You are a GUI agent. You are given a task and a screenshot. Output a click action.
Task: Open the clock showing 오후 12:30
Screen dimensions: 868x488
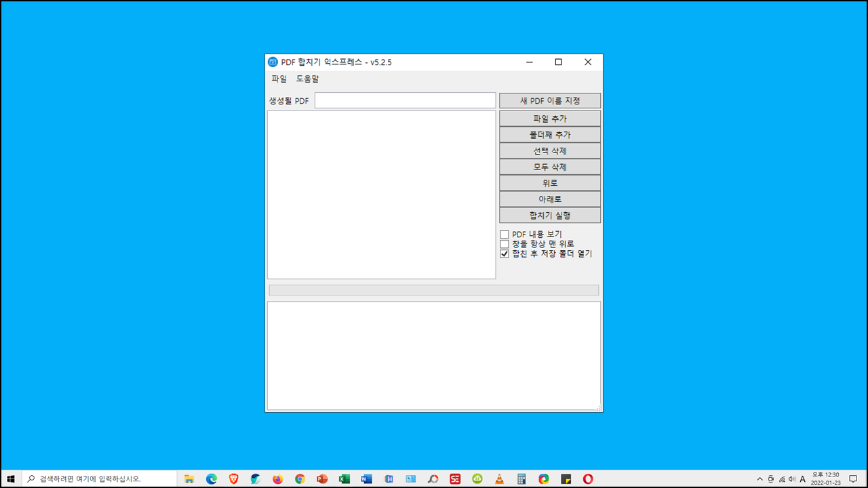click(x=826, y=479)
